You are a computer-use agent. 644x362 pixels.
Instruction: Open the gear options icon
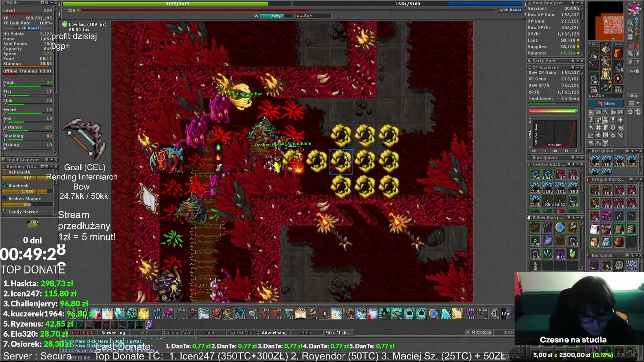pos(630,112)
